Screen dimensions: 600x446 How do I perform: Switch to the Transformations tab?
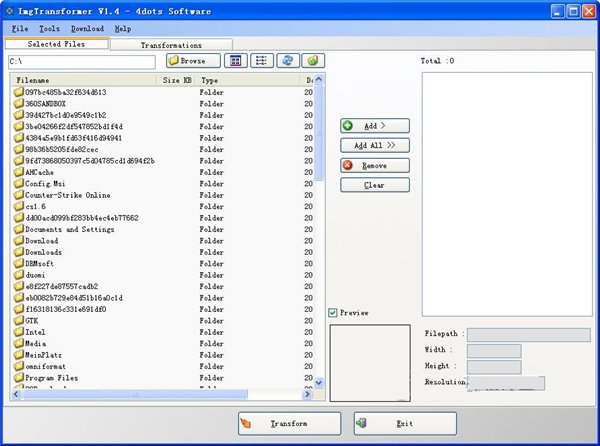point(171,45)
